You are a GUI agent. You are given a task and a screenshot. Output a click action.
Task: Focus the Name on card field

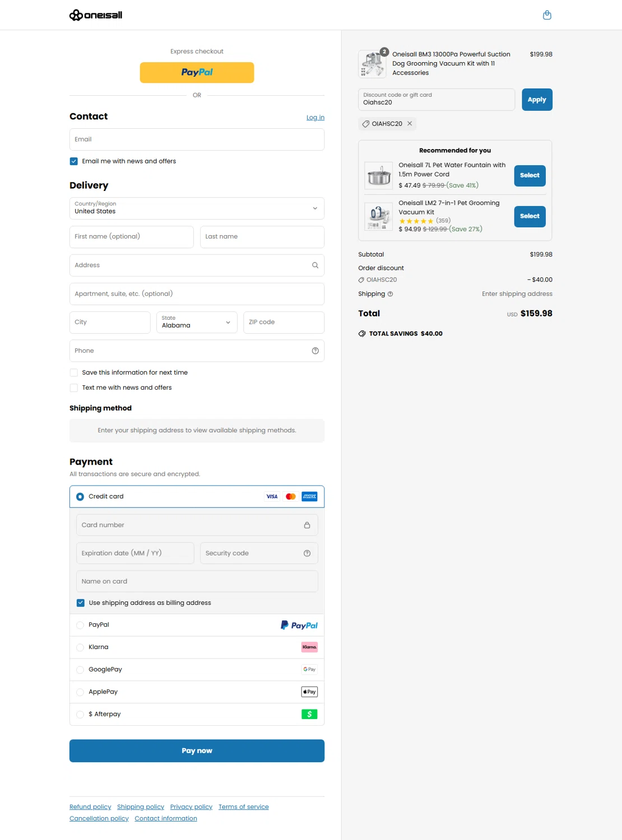197,582
